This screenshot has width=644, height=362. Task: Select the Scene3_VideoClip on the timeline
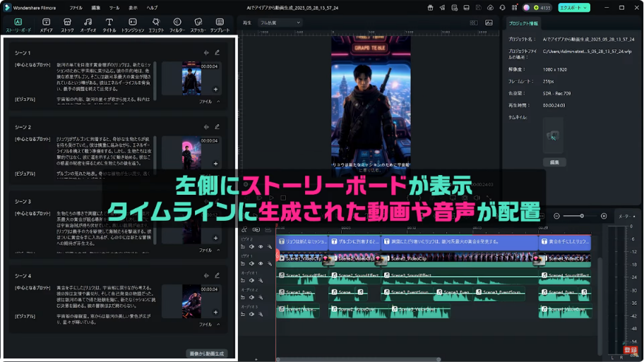click(x=460, y=258)
